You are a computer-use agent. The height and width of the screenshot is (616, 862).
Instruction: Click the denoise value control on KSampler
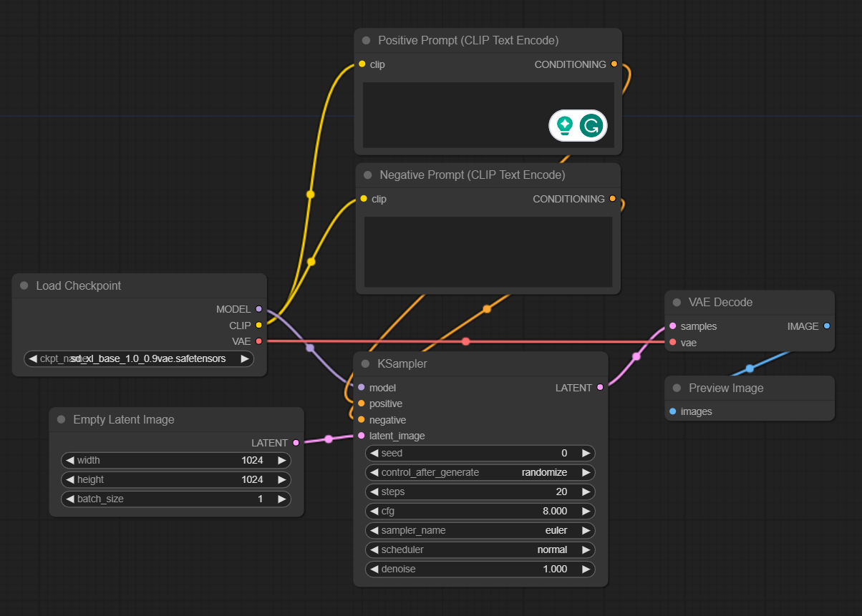point(480,569)
